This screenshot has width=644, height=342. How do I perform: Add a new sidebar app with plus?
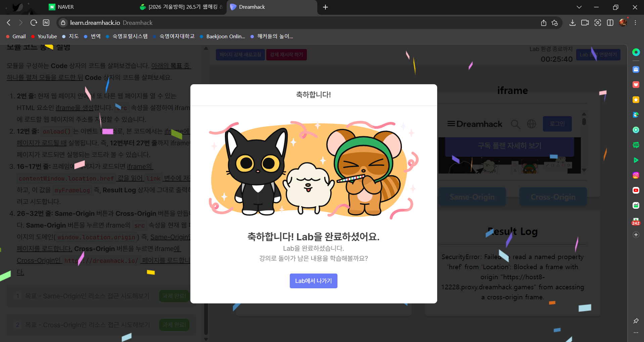pos(636,235)
